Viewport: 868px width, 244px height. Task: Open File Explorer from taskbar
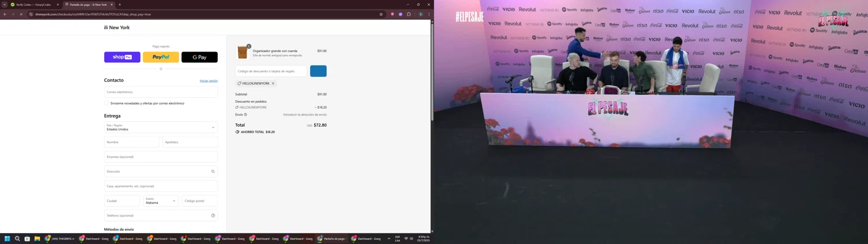[x=37, y=238]
